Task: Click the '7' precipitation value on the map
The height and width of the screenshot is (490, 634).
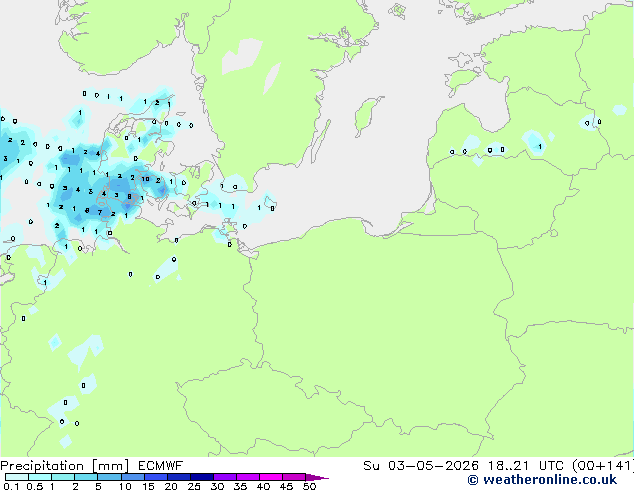Action: (x=100, y=212)
